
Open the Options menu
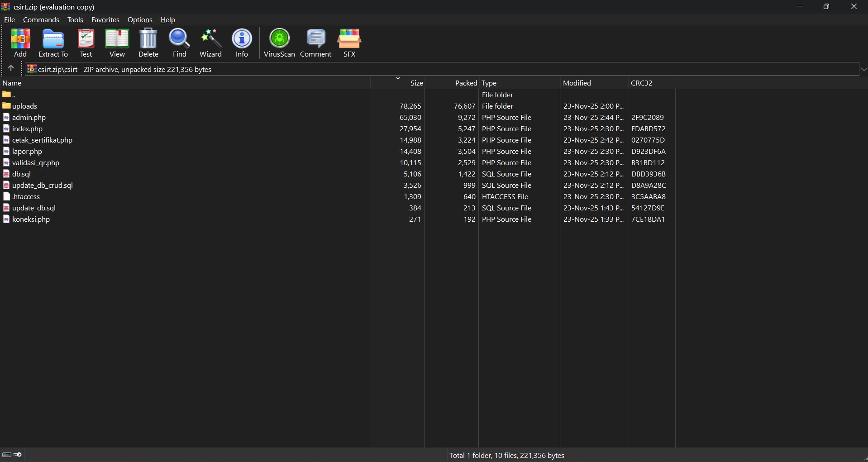(x=140, y=20)
